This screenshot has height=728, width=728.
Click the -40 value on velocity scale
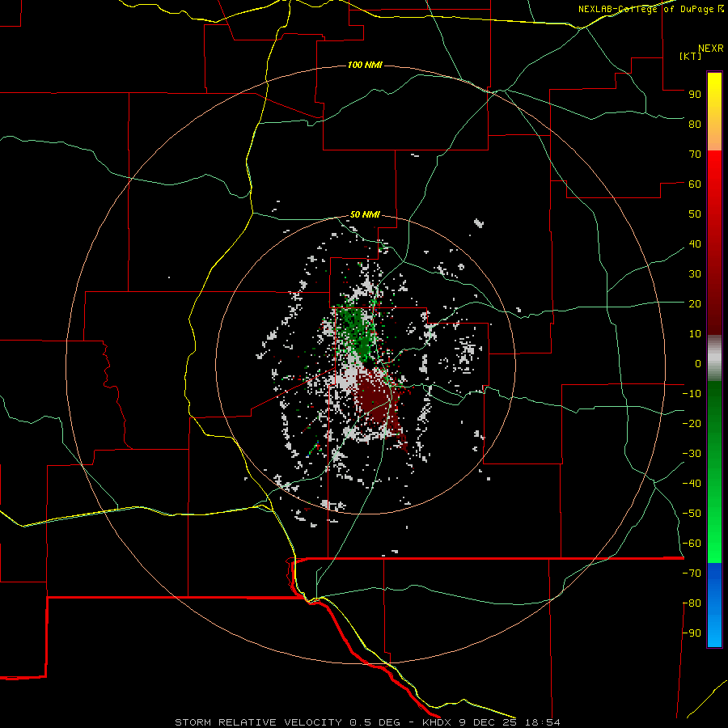click(x=692, y=484)
